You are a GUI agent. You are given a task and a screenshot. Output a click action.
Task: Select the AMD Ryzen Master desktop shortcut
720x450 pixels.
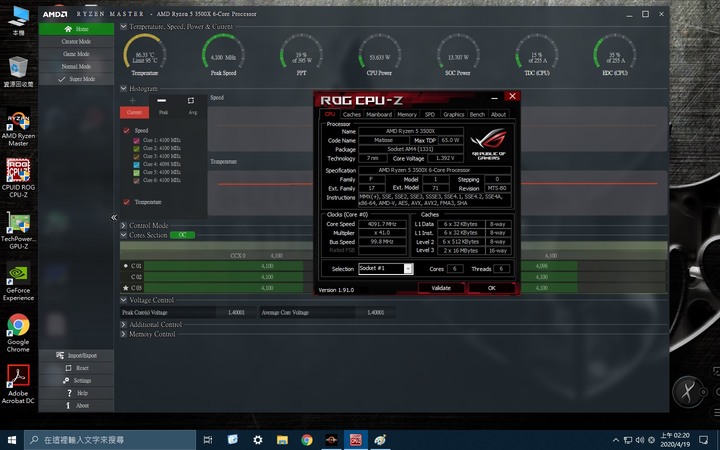18,129
